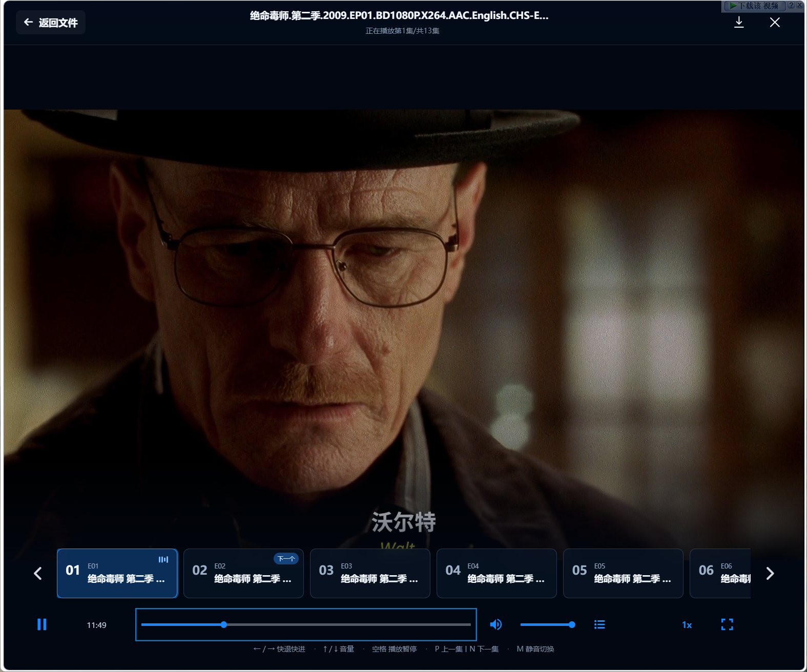The width and height of the screenshot is (807, 672).
Task: Open the question mark help on the download overlay
Action: coord(791,5)
